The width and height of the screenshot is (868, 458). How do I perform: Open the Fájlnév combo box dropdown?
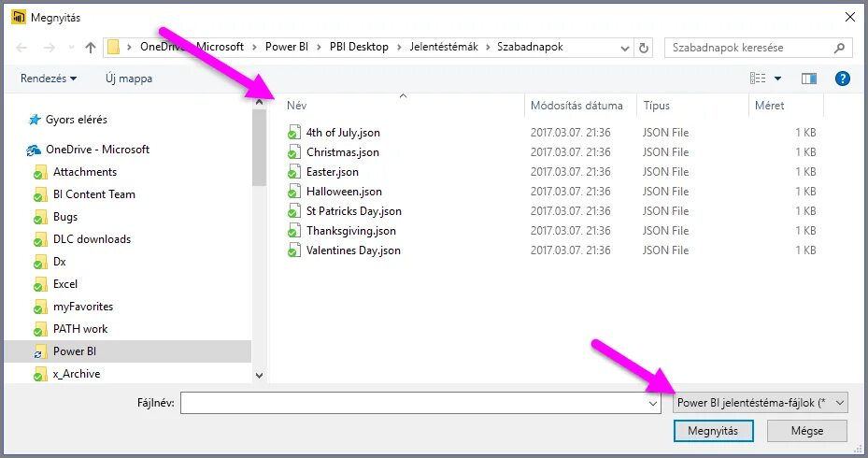(x=653, y=404)
